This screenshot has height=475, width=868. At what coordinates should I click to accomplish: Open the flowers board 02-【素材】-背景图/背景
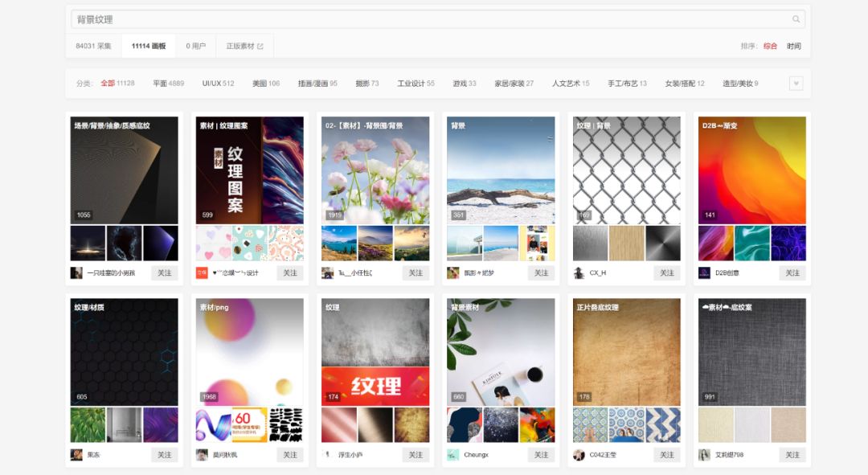pyautogui.click(x=375, y=170)
